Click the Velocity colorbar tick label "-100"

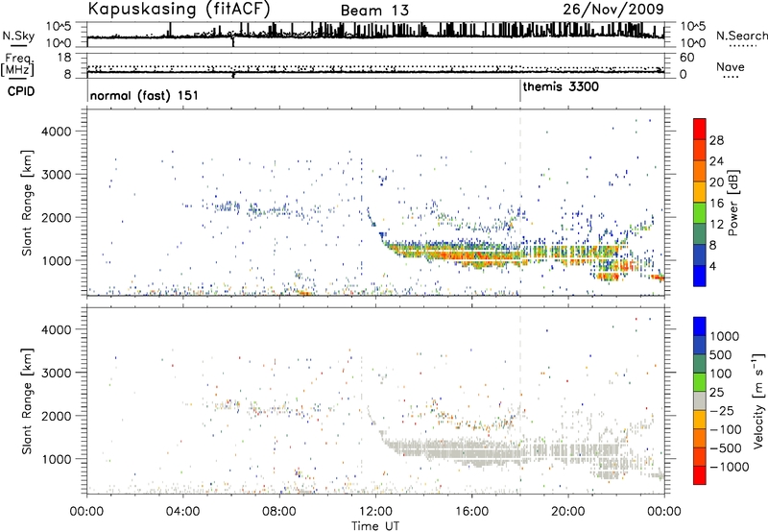(x=726, y=429)
